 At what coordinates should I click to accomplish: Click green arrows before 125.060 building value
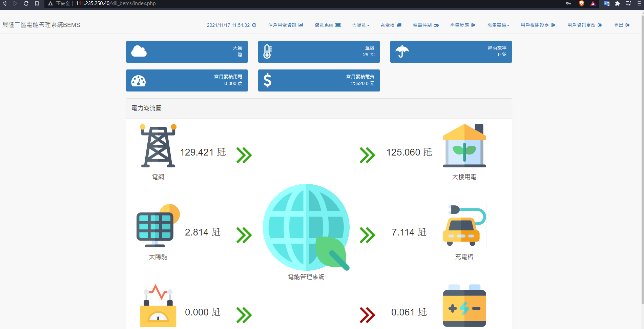tap(367, 155)
